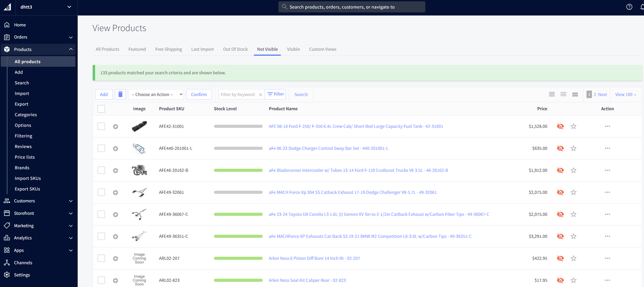The image size is (644, 287).
Task: Open action menu for AFE46-20162-B row
Action: (607, 170)
